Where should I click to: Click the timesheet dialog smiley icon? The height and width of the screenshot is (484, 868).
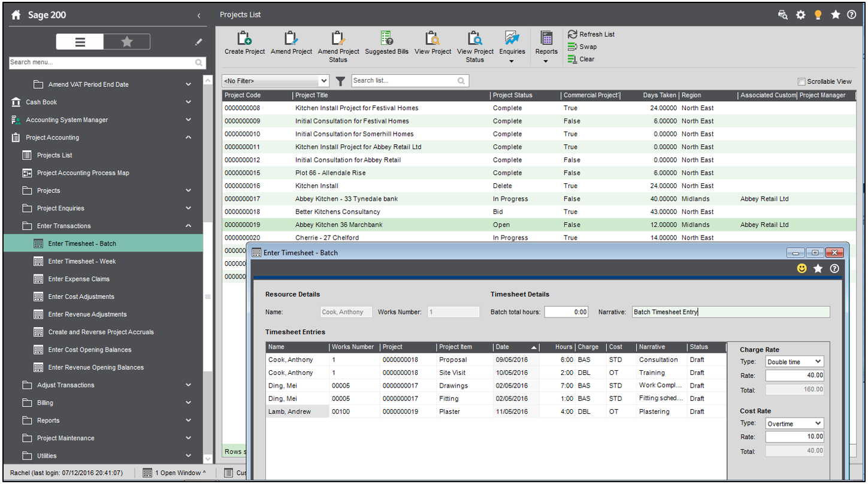802,269
